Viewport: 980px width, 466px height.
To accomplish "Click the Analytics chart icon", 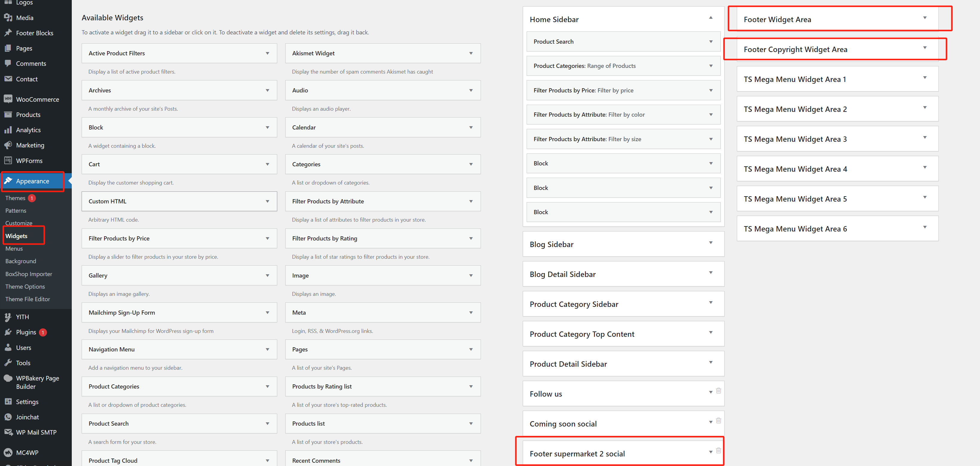I will pos(8,130).
